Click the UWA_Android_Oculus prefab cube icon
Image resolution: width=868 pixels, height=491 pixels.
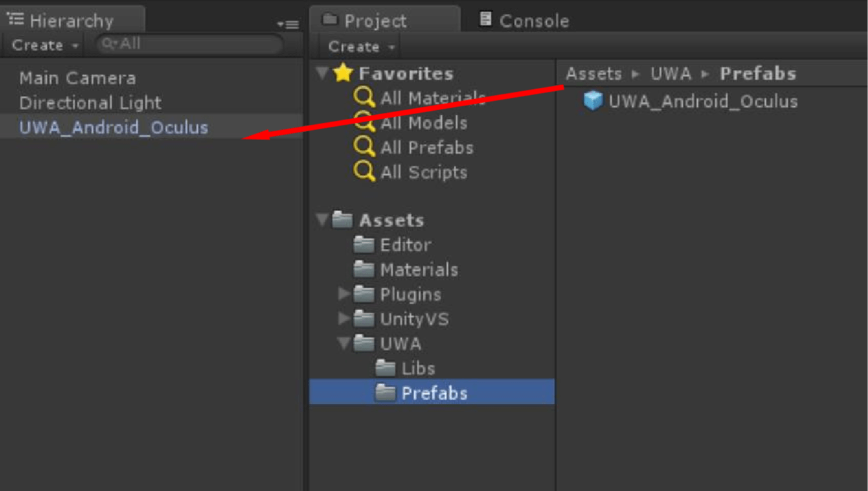593,101
